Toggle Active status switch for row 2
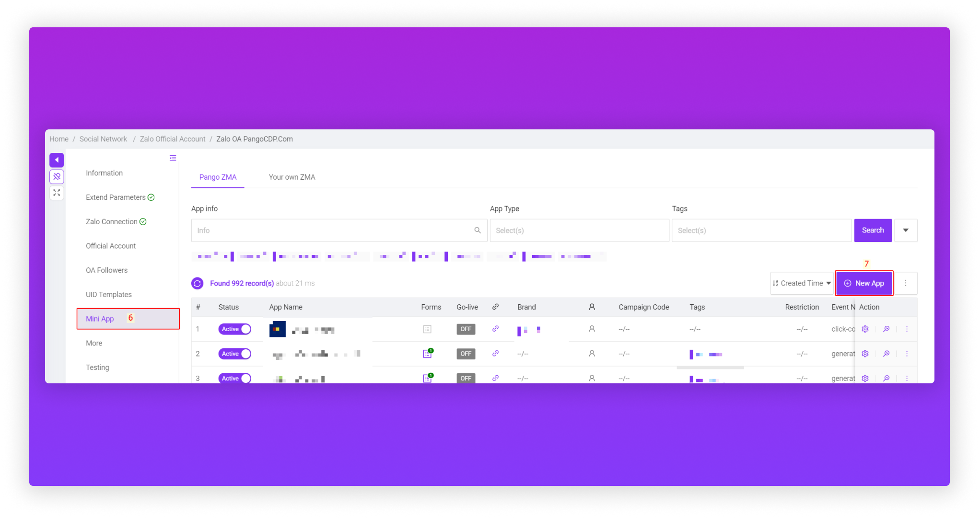Screen dimensions: 980x518 pyautogui.click(x=234, y=354)
